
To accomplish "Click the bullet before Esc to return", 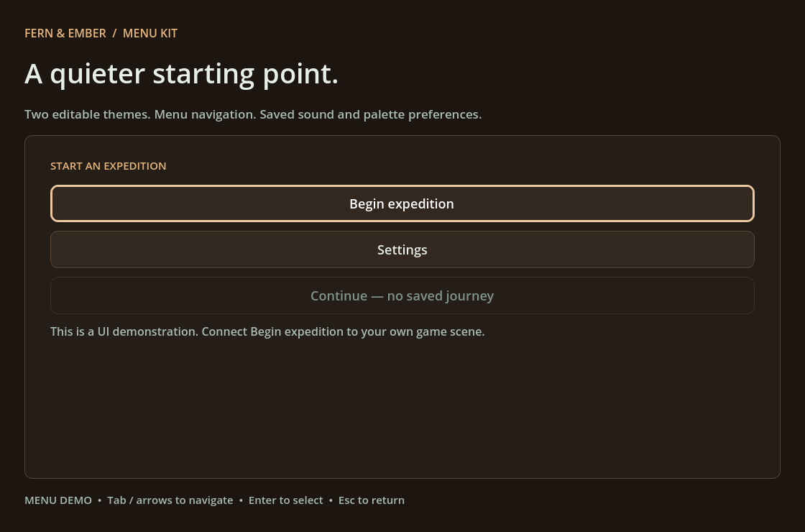I will pyautogui.click(x=331, y=500).
